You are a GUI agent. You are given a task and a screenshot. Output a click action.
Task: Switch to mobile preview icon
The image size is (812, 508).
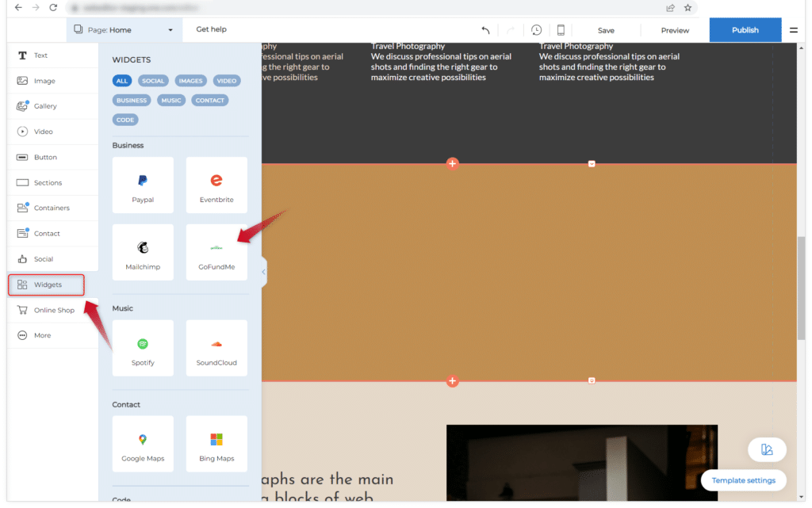pyautogui.click(x=561, y=30)
